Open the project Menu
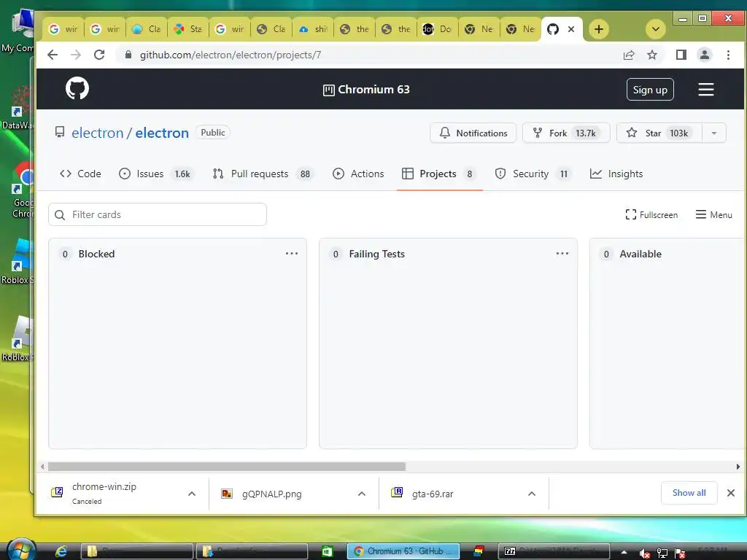The height and width of the screenshot is (560, 747). pos(713,215)
